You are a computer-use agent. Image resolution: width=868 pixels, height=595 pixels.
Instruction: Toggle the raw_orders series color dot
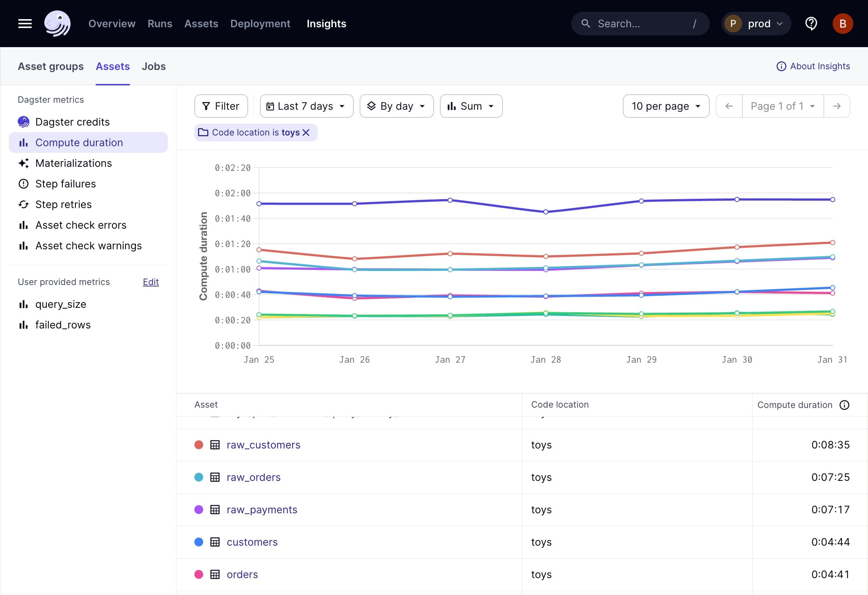pyautogui.click(x=199, y=477)
